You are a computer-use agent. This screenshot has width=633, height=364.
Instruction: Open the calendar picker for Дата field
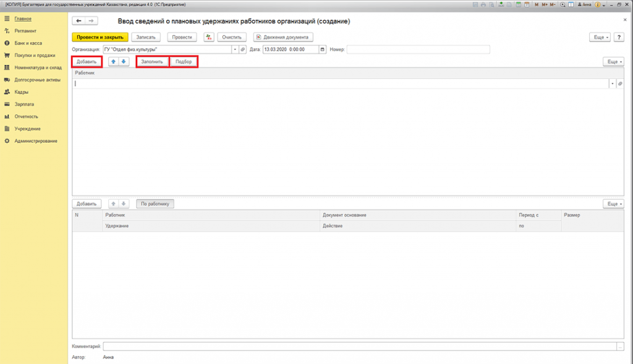pos(323,49)
